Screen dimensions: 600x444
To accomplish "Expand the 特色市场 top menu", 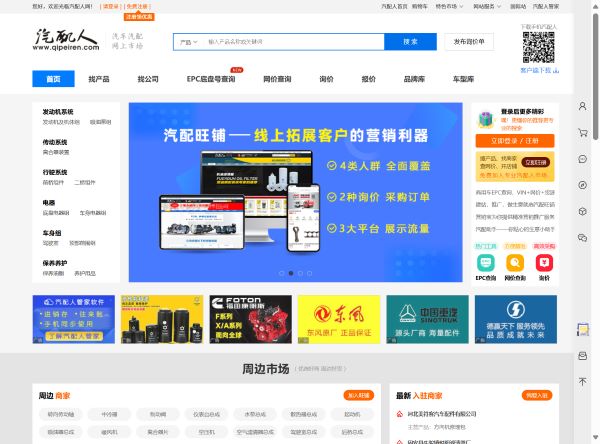I will (x=452, y=6).
